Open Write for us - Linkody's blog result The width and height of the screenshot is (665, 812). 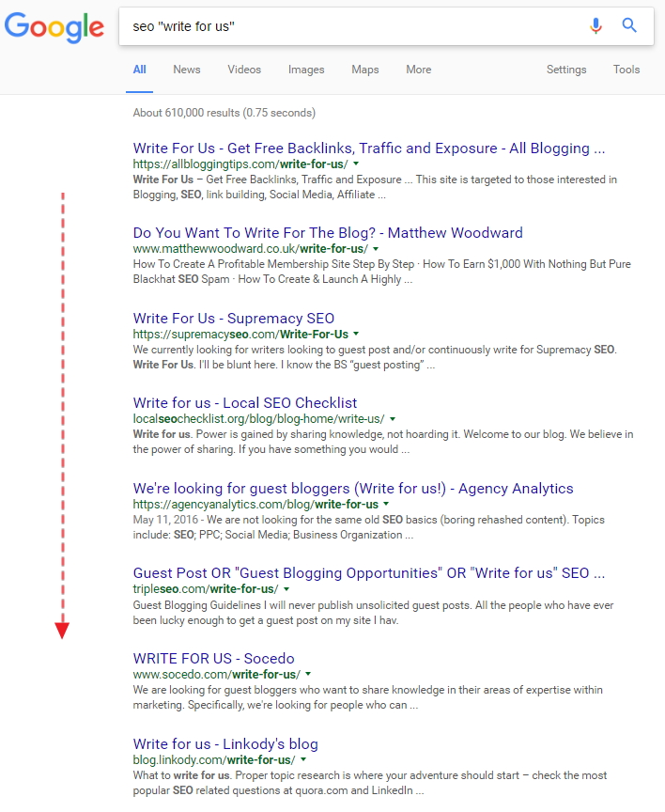pos(225,743)
